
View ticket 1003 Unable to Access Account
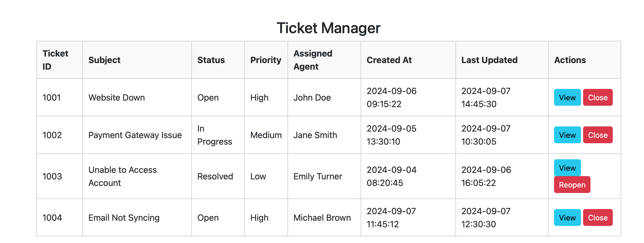567,168
